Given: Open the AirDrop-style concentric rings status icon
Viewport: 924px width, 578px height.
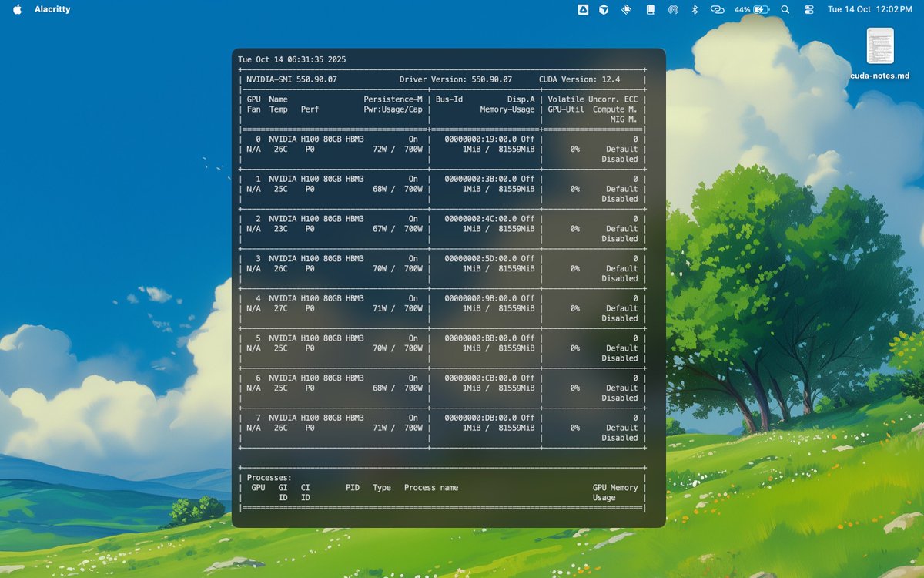Looking at the screenshot, I should pos(672,9).
